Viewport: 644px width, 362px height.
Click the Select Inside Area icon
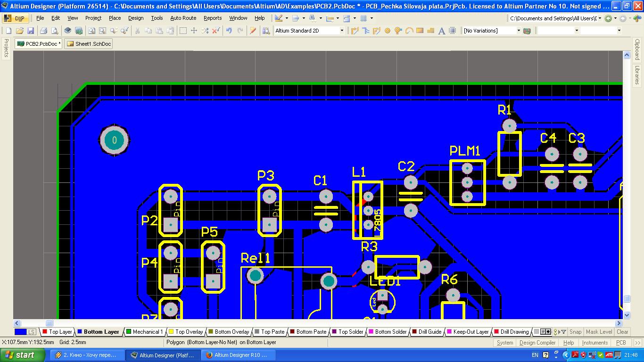(x=183, y=31)
